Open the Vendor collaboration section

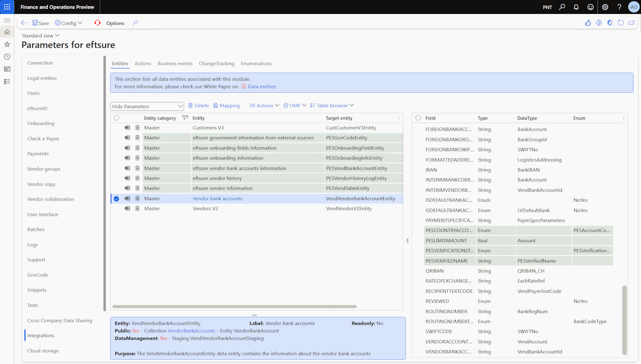click(x=51, y=199)
